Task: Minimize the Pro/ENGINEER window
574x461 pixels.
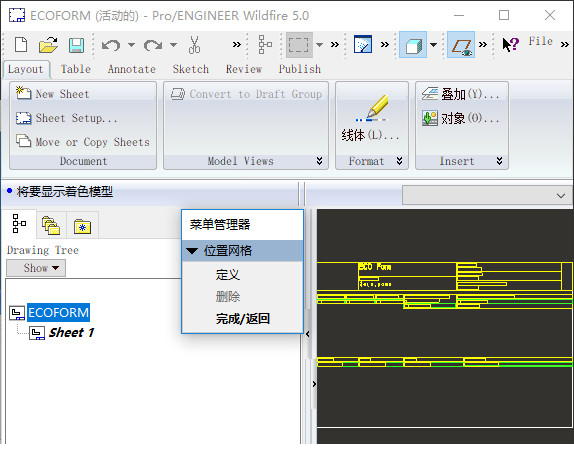Action: coord(459,15)
